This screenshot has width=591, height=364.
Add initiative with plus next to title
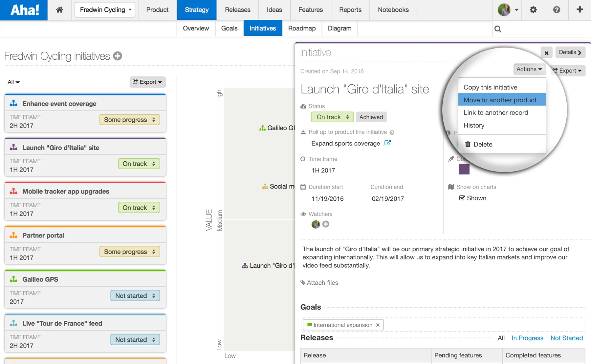coord(118,56)
